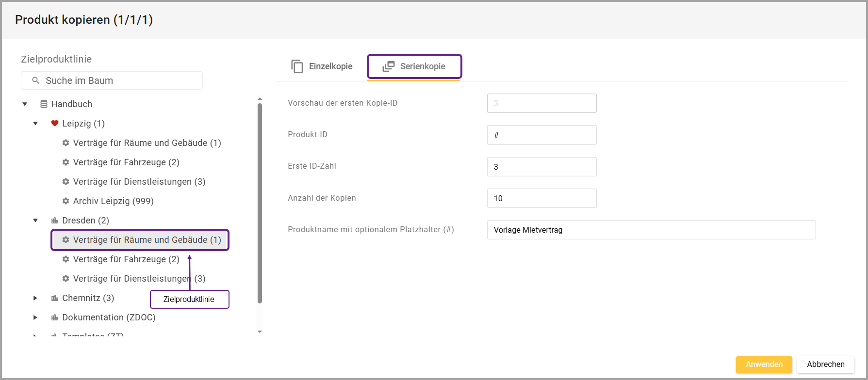Select Verträge für Fahrzeuge under Dresden
This screenshot has width=868, height=380.
[x=126, y=259]
